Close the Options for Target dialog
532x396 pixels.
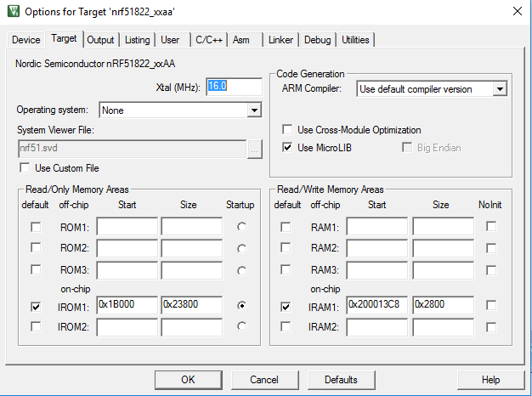pyautogui.click(x=517, y=12)
